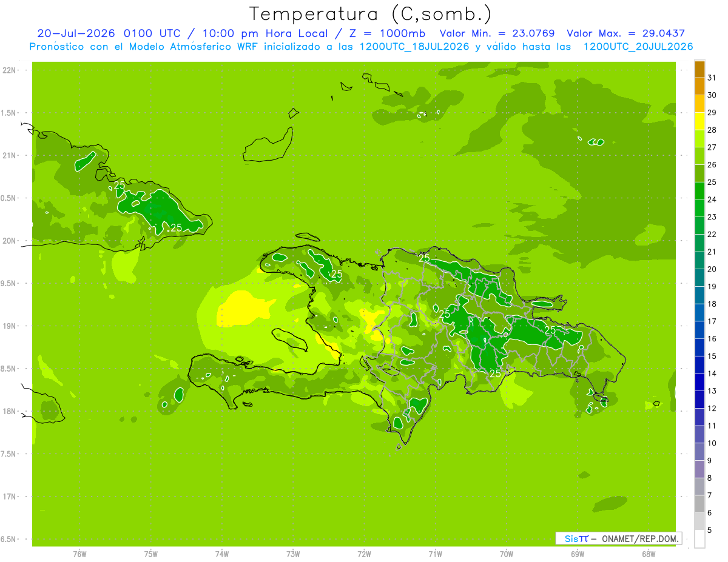Select initialization time '1200UTC_18JUL2026'
This screenshot has width=728, height=562.
click(x=414, y=47)
